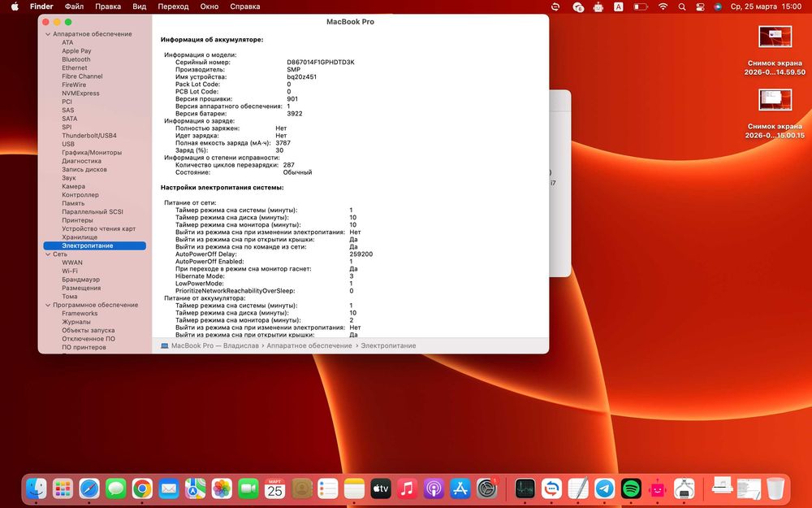This screenshot has width=812, height=508.
Task: Launch Telegram from the Dock
Action: click(604, 488)
